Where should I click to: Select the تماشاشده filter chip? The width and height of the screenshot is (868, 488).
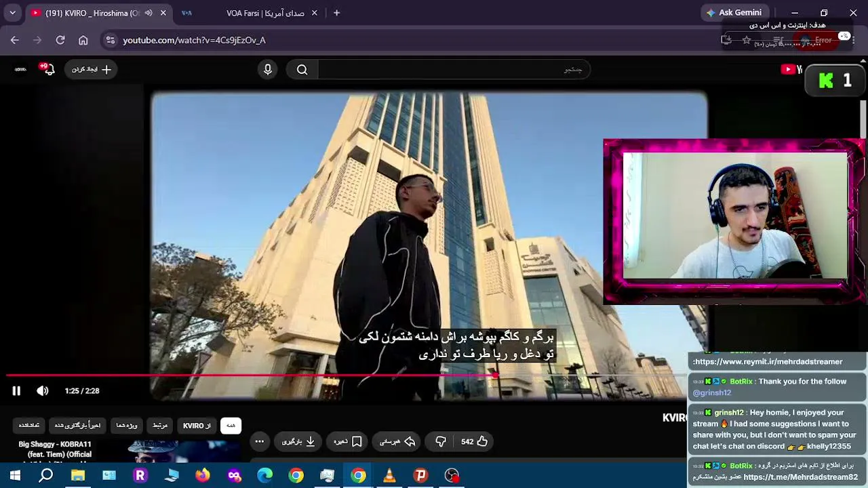[x=28, y=426]
